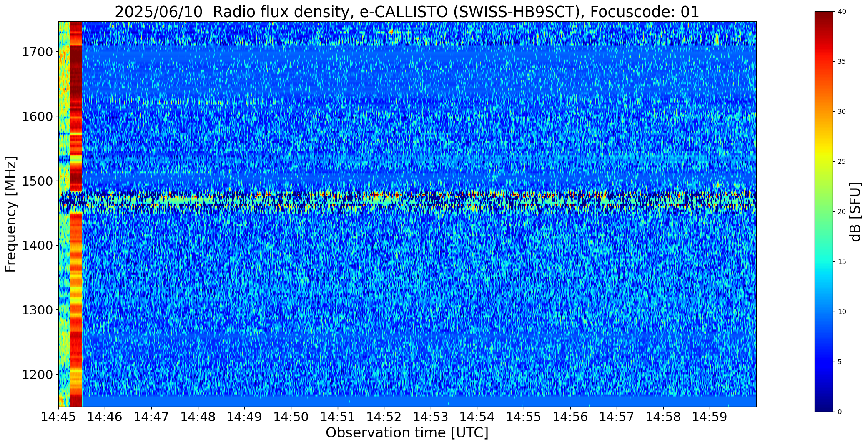Click the 14:45 time tick label
The width and height of the screenshot is (868, 445).
pos(58,417)
